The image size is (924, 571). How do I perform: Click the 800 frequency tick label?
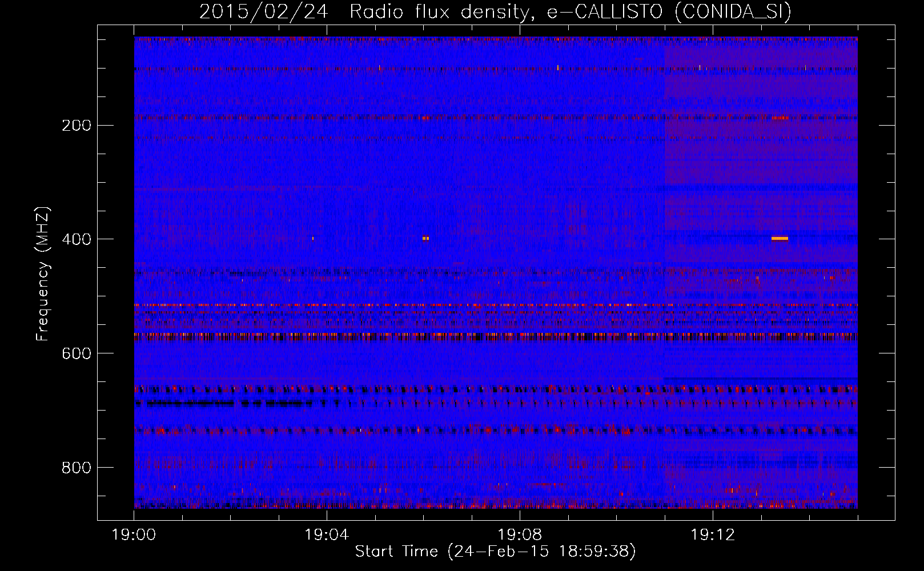point(77,468)
